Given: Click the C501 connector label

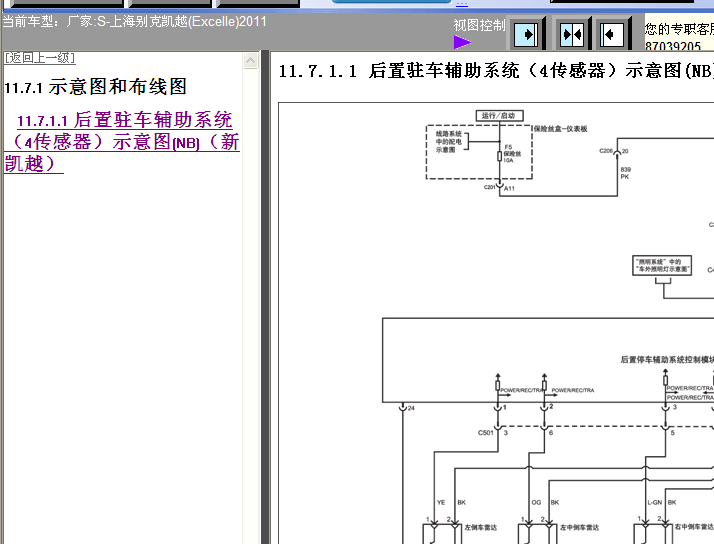Looking at the screenshot, I should coord(485,432).
